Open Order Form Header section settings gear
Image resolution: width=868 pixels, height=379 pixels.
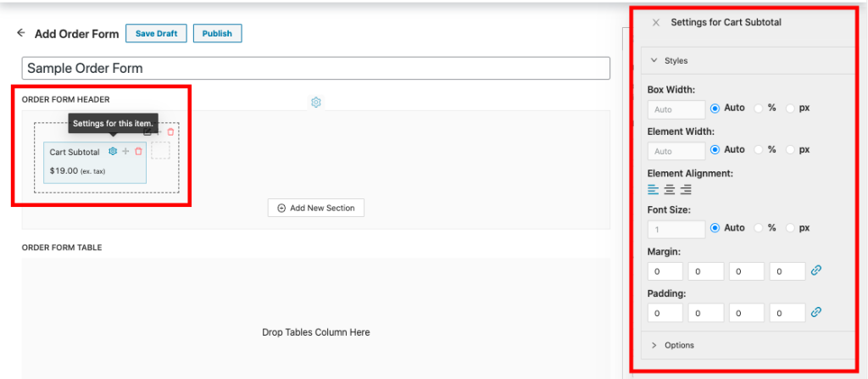coord(315,103)
